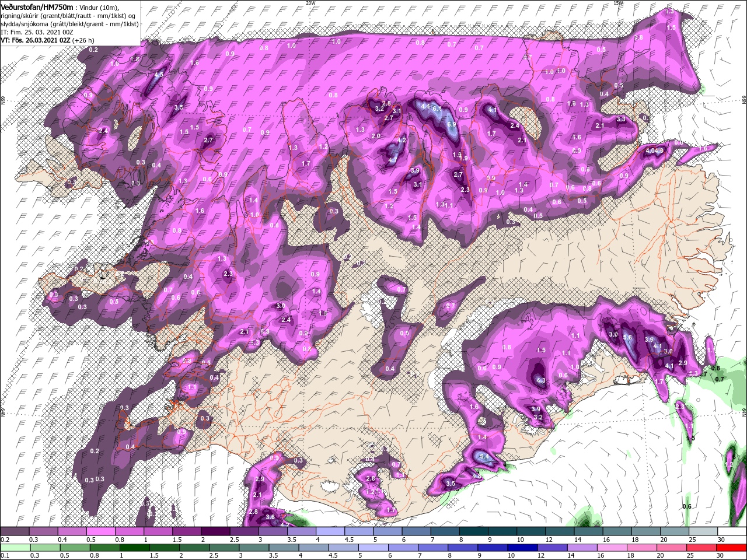This screenshot has width=747, height=560.
Task: Click the "5.6" snowfall value on map
Action: (628, 337)
